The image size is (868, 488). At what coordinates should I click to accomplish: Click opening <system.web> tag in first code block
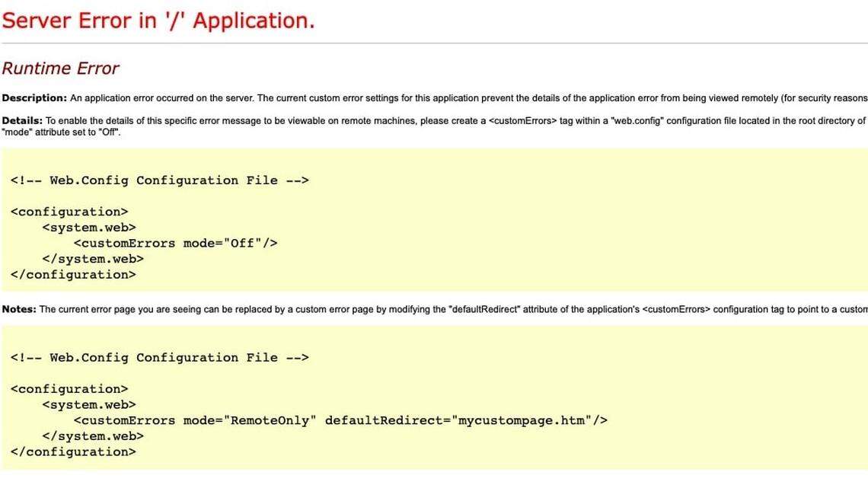(x=89, y=228)
